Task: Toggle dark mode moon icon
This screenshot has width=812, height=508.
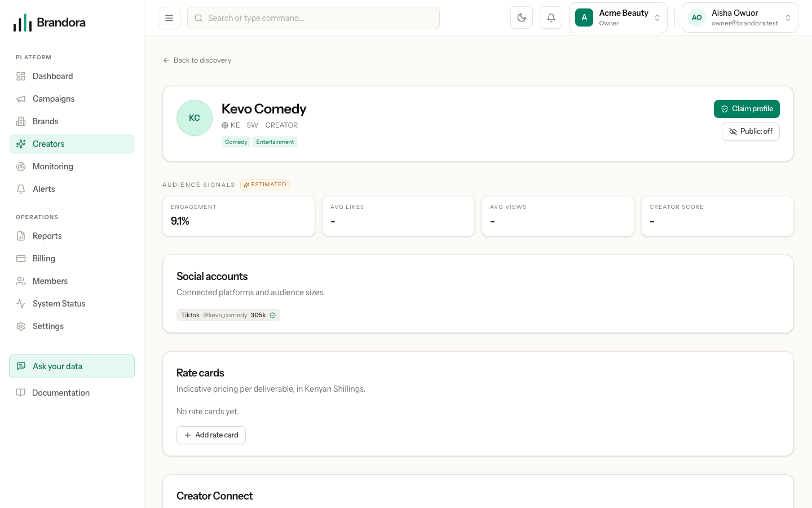Action: [522, 17]
